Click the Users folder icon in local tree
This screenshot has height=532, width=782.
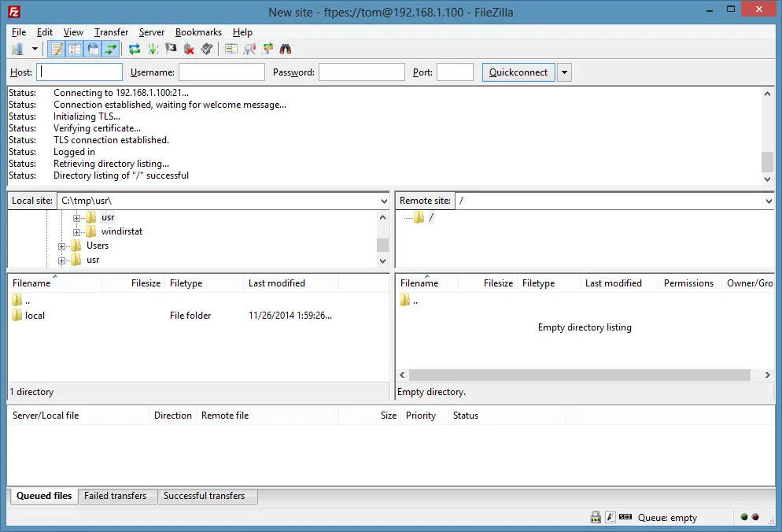point(76,246)
